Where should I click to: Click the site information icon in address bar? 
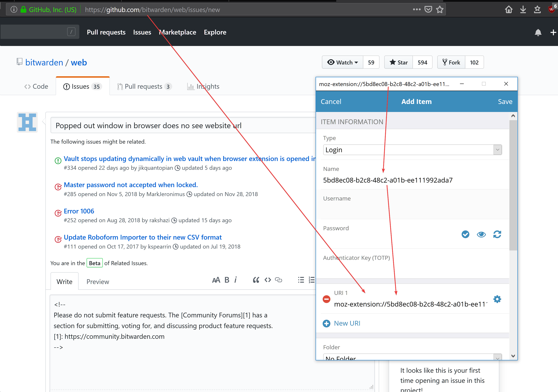(x=14, y=10)
